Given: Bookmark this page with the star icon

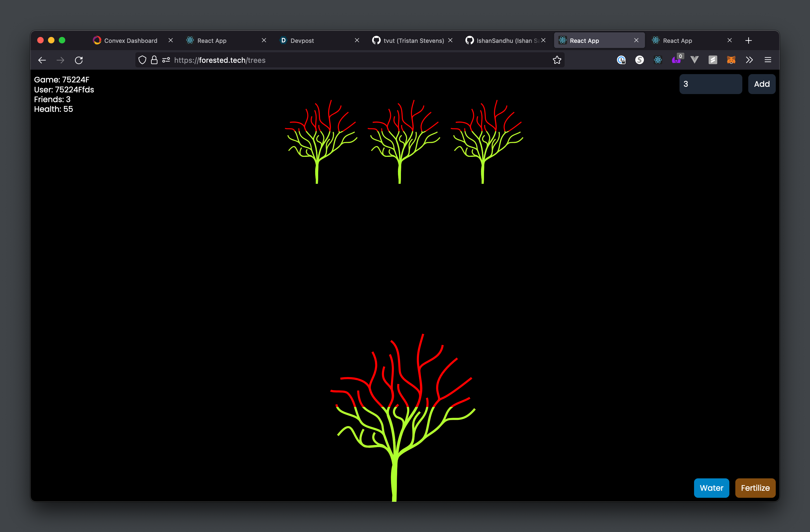Looking at the screenshot, I should (x=557, y=60).
